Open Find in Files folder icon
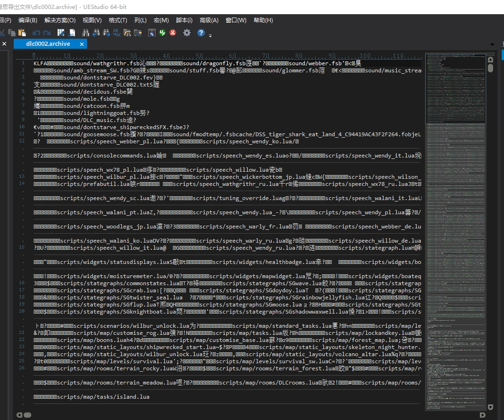504x420 pixels. [x=127, y=33]
